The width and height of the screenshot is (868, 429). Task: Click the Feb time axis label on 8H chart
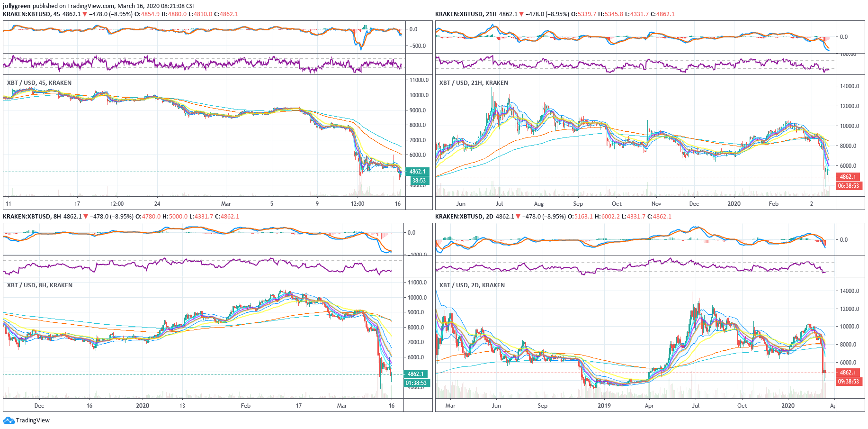coord(245,406)
